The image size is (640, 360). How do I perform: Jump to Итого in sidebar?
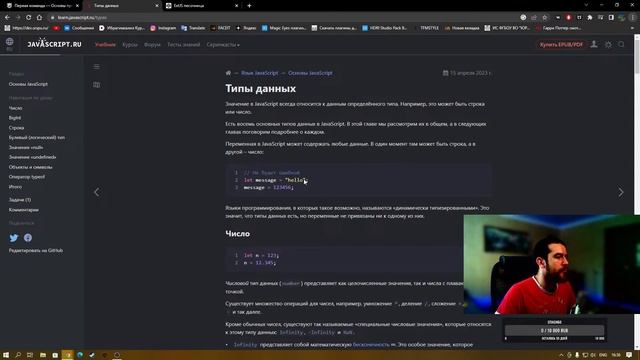pyautogui.click(x=15, y=187)
